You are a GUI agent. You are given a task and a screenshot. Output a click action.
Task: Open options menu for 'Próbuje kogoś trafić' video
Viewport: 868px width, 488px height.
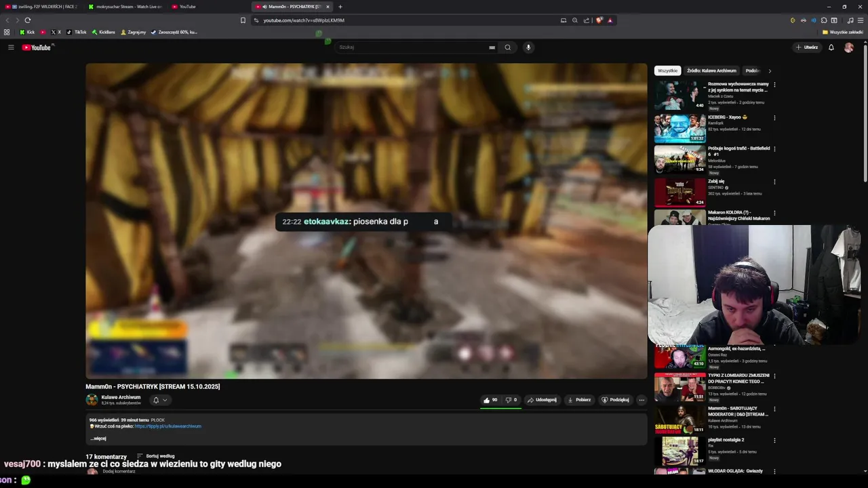click(774, 148)
